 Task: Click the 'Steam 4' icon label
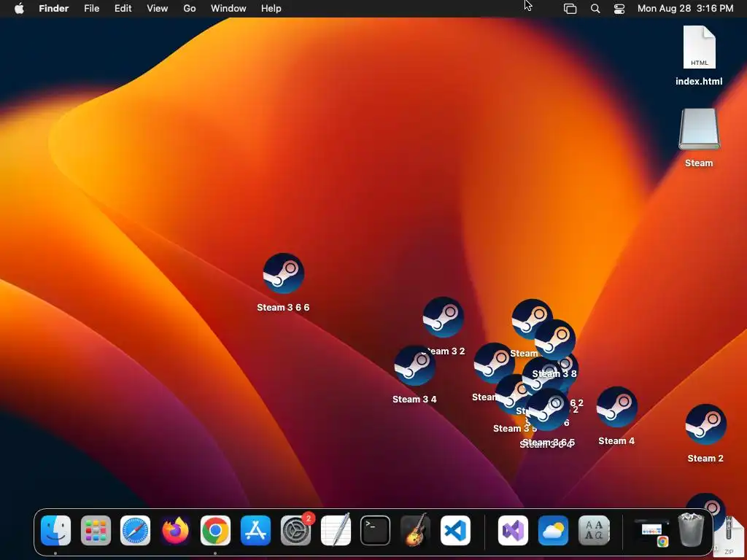[616, 441]
